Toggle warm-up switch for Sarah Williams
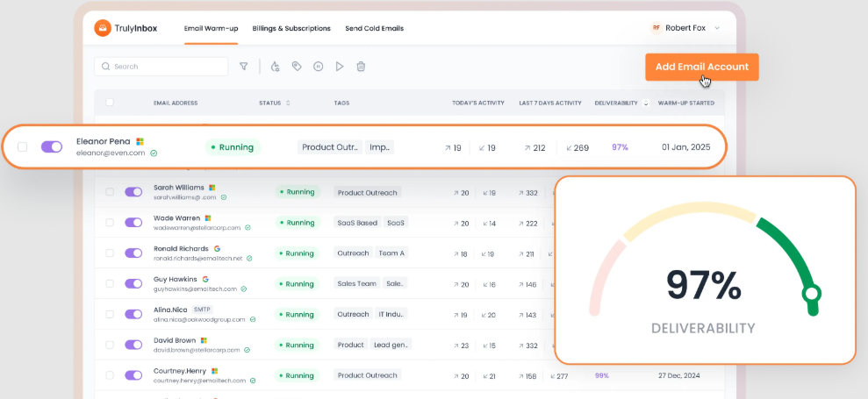The width and height of the screenshot is (868, 399). [x=133, y=192]
